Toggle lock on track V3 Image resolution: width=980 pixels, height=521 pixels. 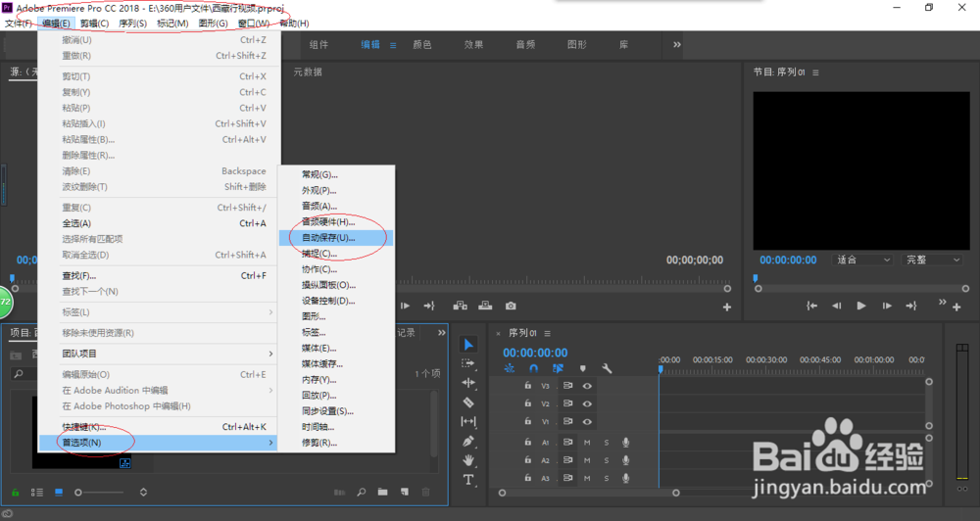click(x=527, y=386)
